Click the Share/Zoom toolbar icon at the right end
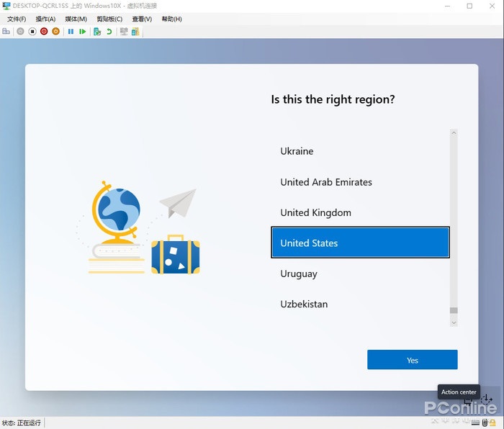504x429 pixels. [135, 32]
